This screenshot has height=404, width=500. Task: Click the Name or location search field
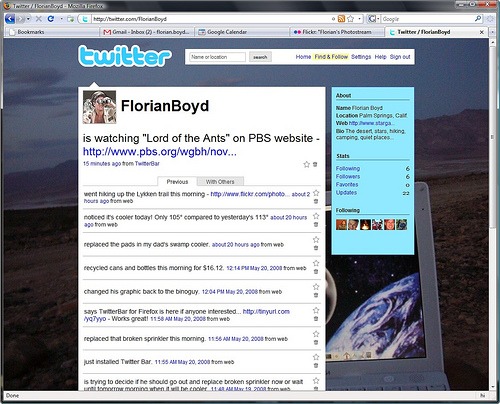tap(217, 57)
